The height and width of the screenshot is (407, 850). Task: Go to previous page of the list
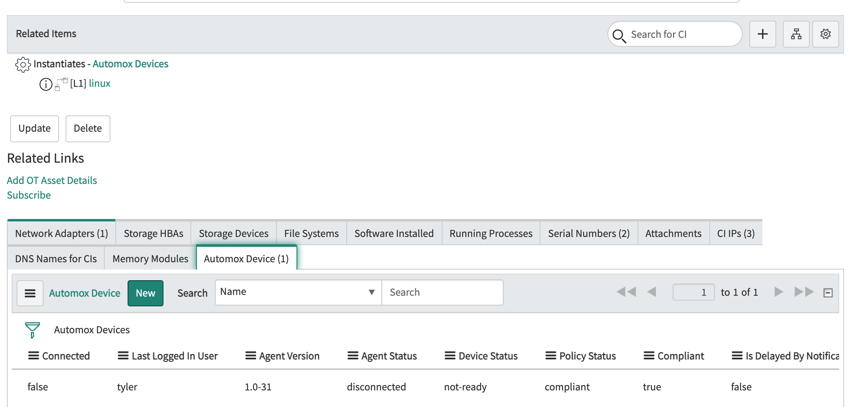click(x=652, y=292)
